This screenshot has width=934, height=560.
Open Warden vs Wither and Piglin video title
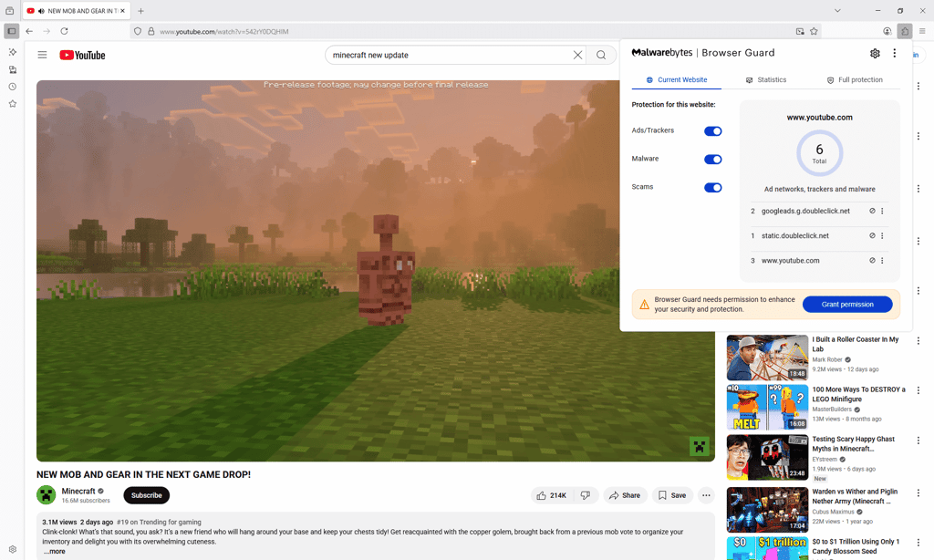pos(855,496)
